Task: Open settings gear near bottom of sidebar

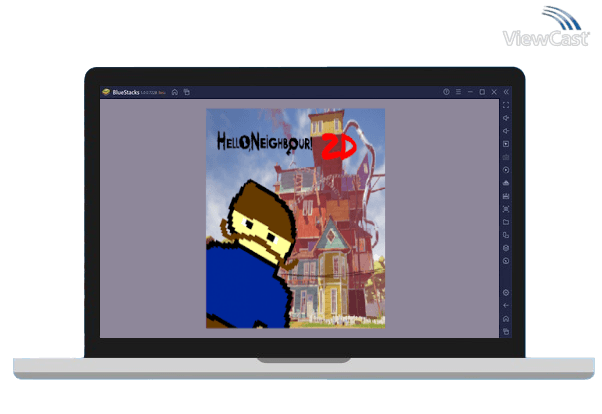Action: click(x=506, y=293)
